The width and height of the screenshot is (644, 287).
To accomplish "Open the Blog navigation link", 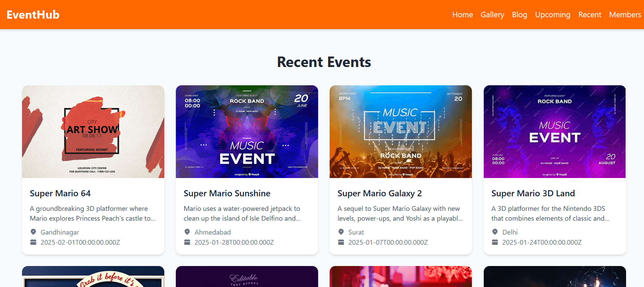I will point(519,15).
